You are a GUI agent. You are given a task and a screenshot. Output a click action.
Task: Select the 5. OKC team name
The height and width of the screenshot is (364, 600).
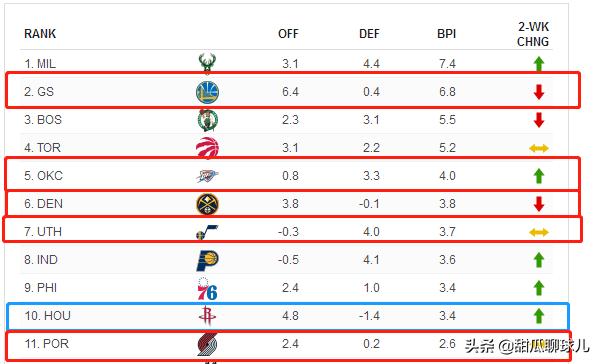coord(43,176)
